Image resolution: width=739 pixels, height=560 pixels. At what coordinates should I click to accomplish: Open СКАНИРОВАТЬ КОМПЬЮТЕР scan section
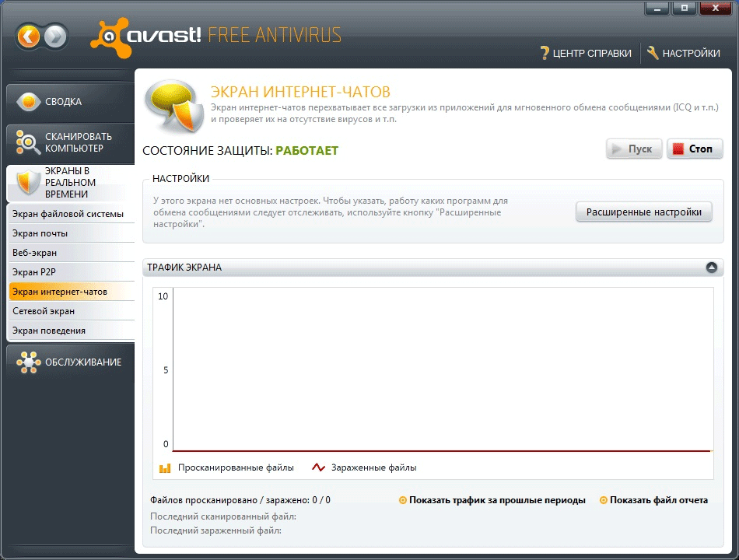coord(71,142)
